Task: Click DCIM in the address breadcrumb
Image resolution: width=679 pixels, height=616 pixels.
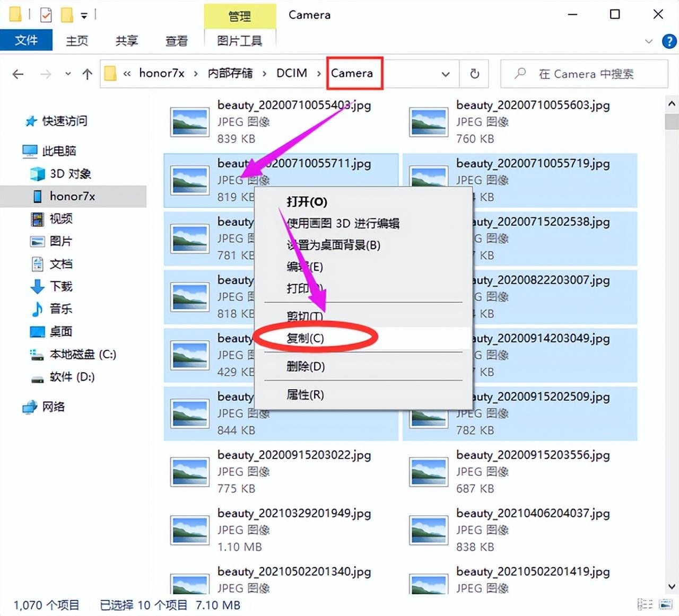Action: (292, 73)
